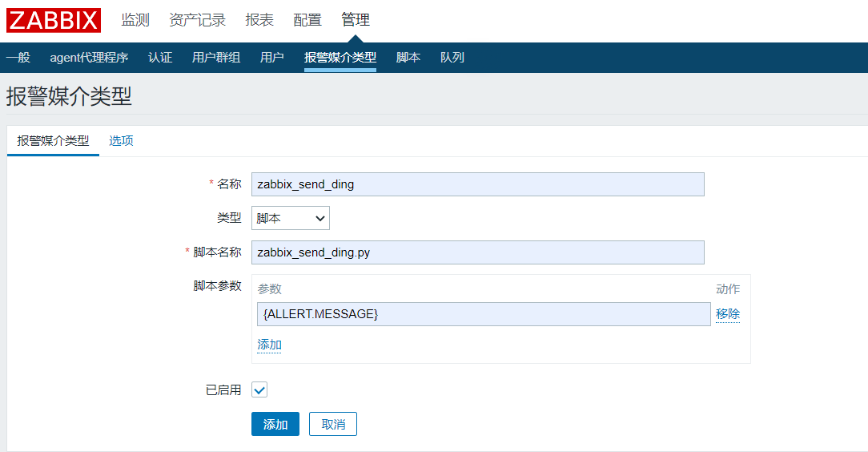
Task: Go to 队列 submenu
Action: click(x=452, y=58)
